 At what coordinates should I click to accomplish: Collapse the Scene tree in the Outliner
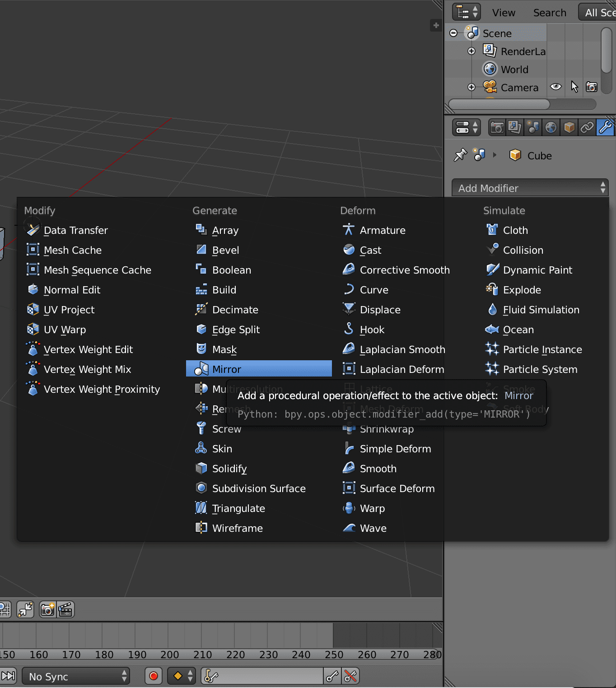click(x=453, y=33)
